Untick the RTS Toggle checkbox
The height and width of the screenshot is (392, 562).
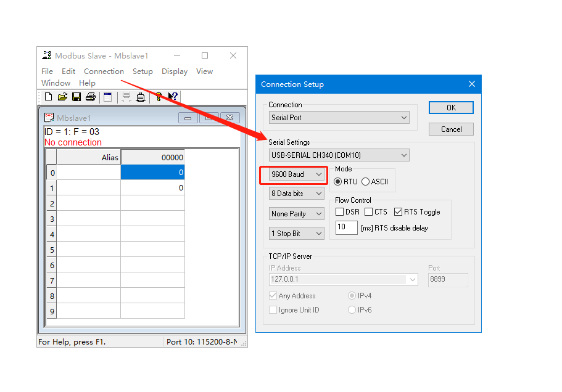tap(398, 212)
